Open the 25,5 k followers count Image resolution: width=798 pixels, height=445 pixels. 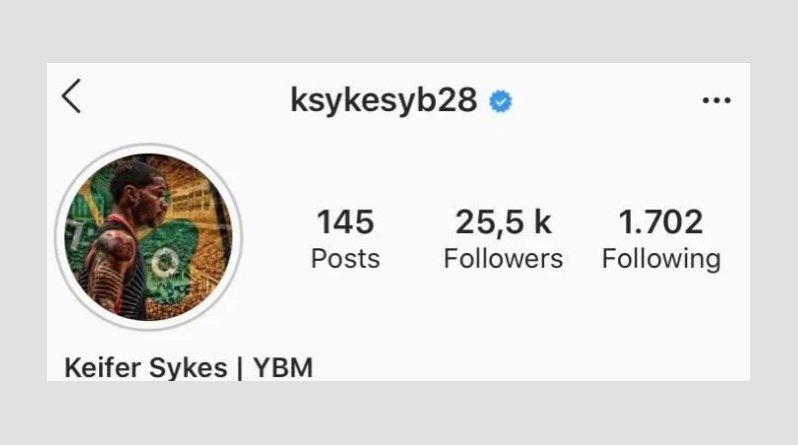coord(503,222)
